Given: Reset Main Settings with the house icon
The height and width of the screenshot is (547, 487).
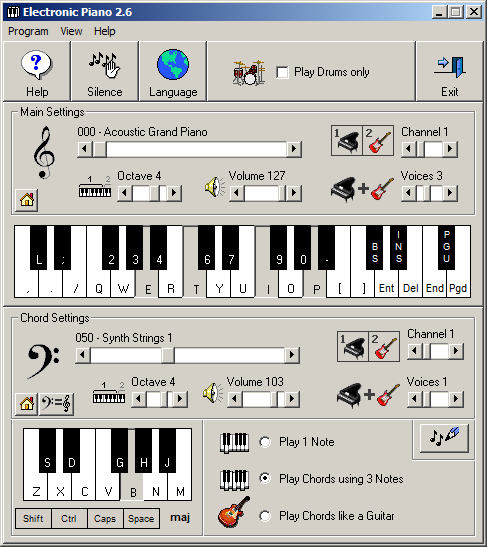Looking at the screenshot, I should tap(27, 200).
